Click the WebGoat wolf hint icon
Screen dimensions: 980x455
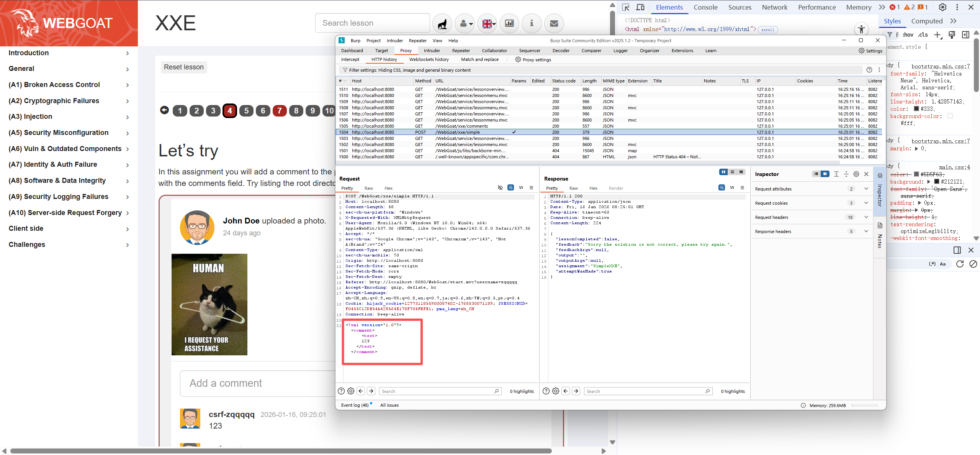click(442, 24)
